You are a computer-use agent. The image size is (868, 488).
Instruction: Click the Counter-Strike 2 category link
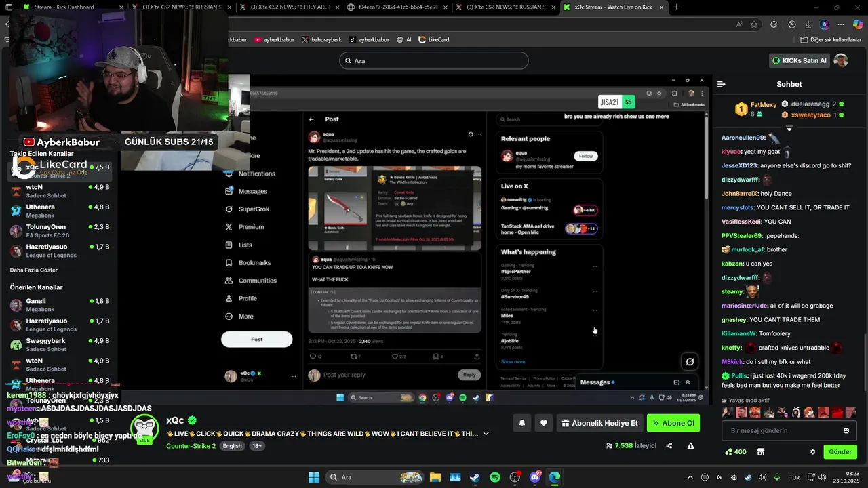pos(191,446)
